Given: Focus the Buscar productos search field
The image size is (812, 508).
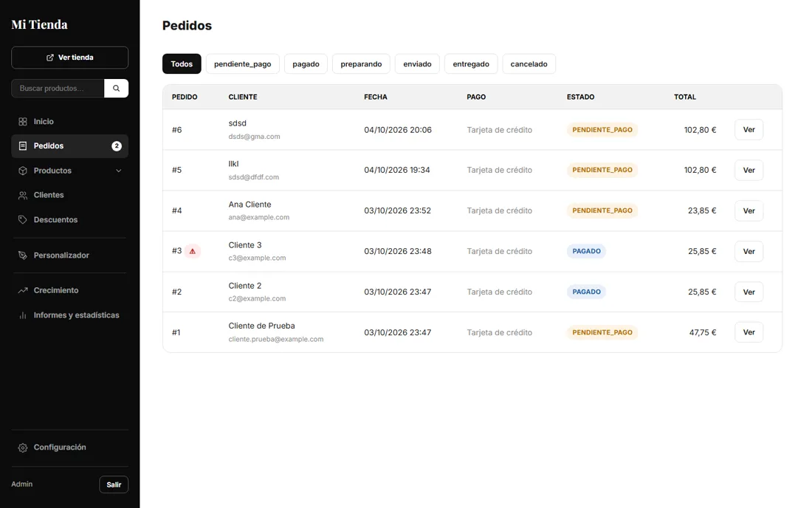Looking at the screenshot, I should 58,88.
